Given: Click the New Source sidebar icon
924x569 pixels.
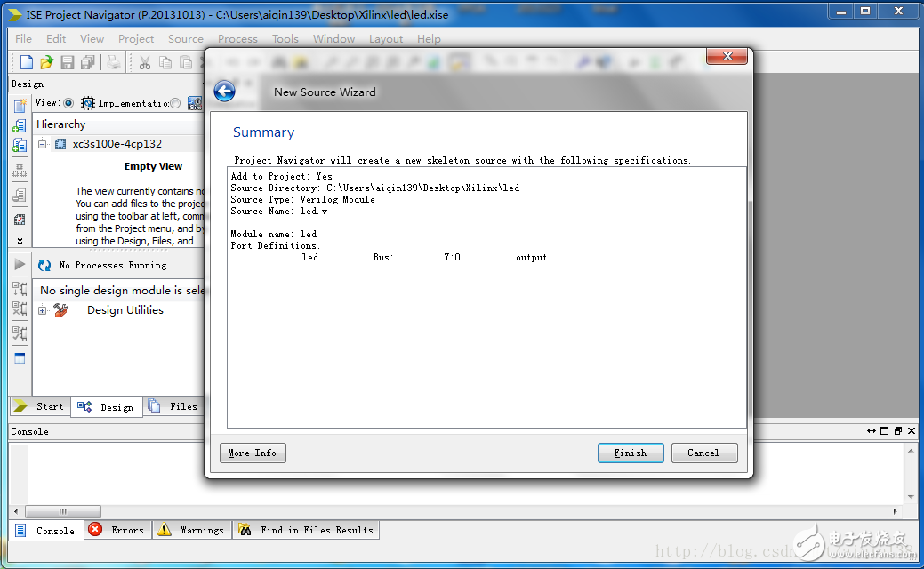Looking at the screenshot, I should [x=20, y=106].
